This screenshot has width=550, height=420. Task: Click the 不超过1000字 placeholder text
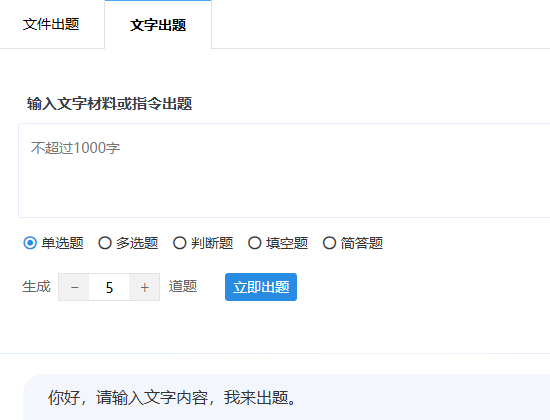pyautogui.click(x=75, y=148)
